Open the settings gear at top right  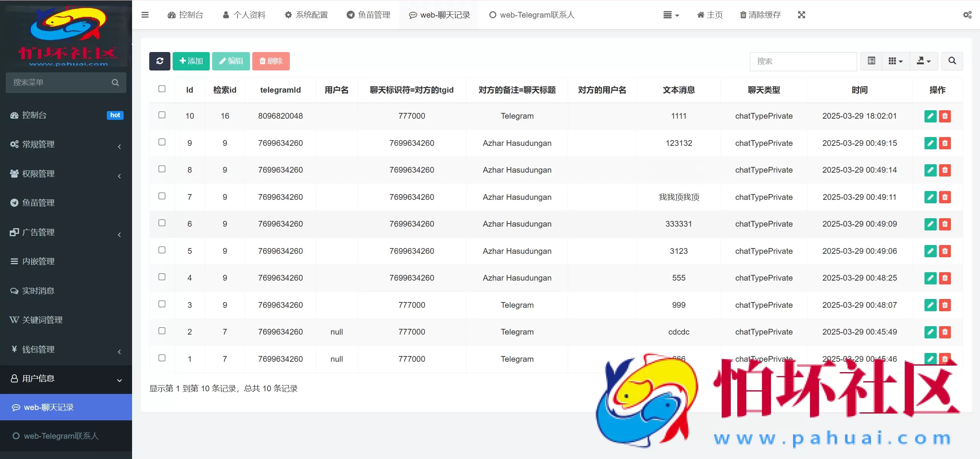tap(968, 15)
